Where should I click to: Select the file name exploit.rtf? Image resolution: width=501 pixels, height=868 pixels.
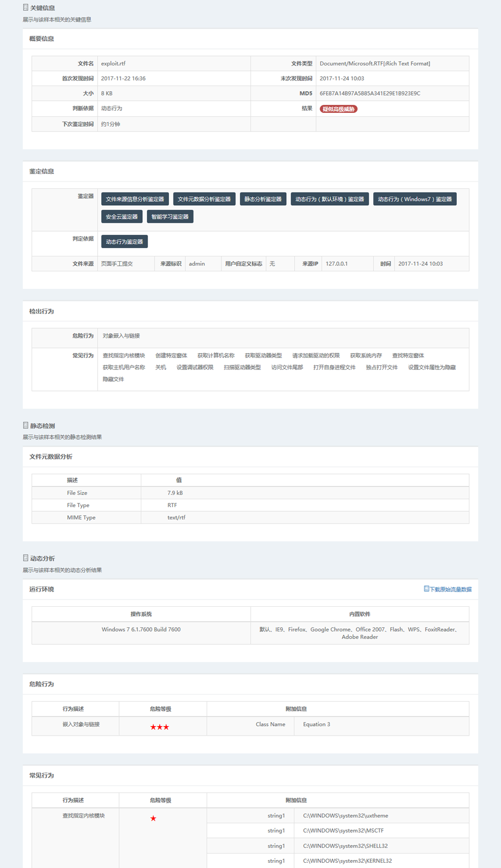point(113,63)
